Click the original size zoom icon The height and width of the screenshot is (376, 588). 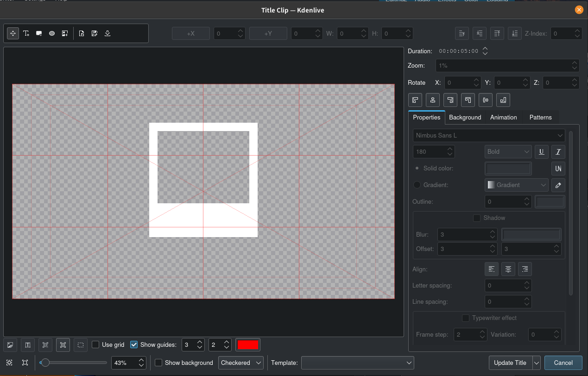tap(25, 363)
